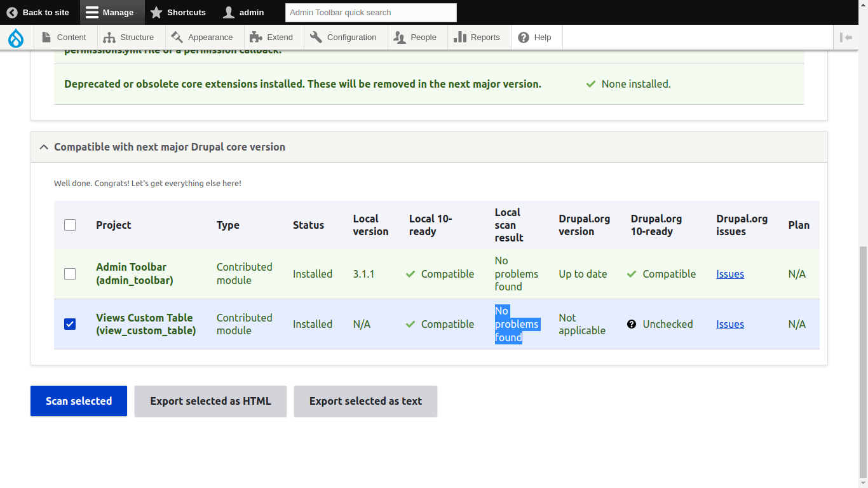This screenshot has height=488, width=868.
Task: Open Reports using the bar-chart icon
Action: (x=459, y=37)
